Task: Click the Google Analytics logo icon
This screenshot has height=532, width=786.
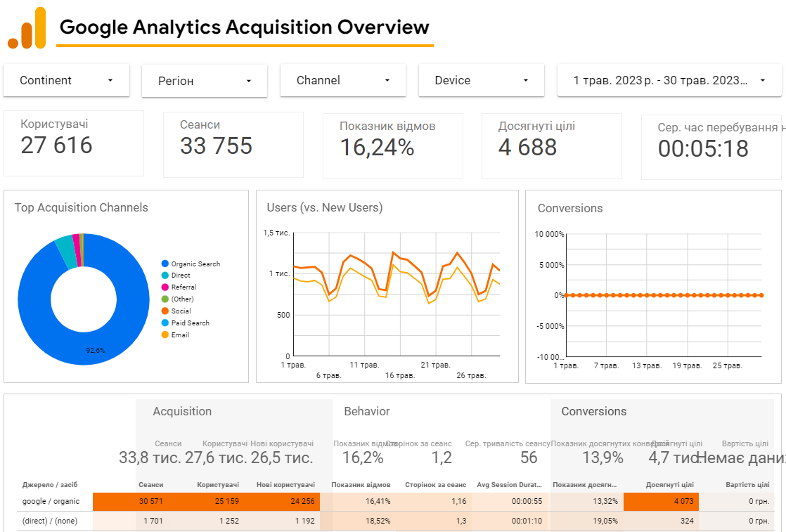Action: coord(27,28)
